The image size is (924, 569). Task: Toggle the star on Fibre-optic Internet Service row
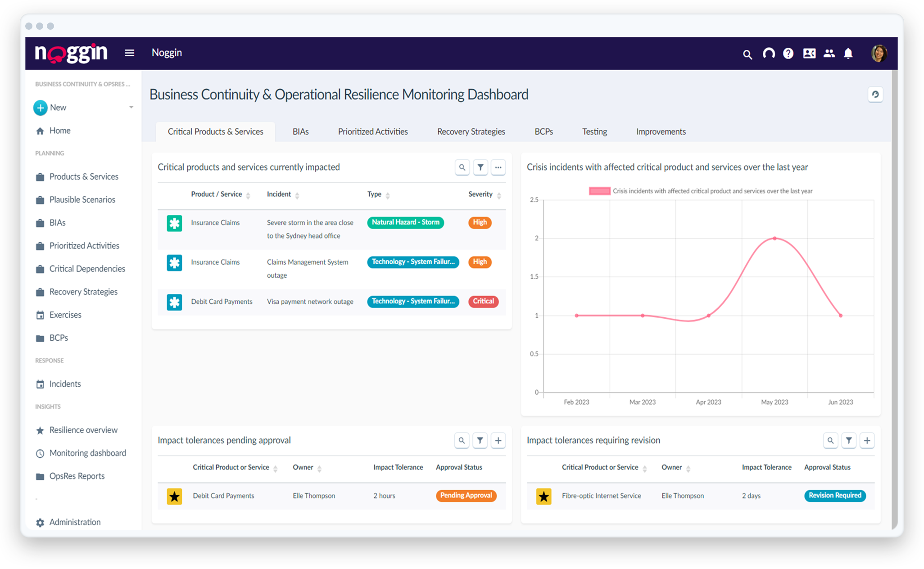544,496
